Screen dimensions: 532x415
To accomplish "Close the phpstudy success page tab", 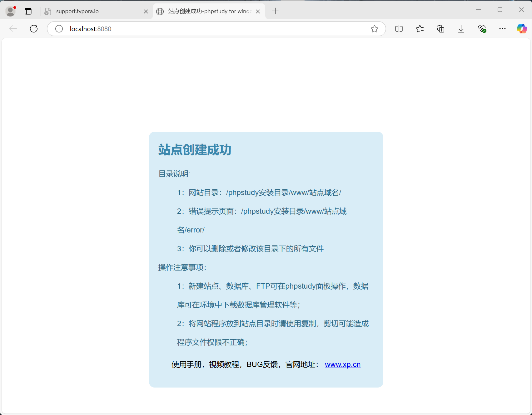I will pyautogui.click(x=258, y=11).
